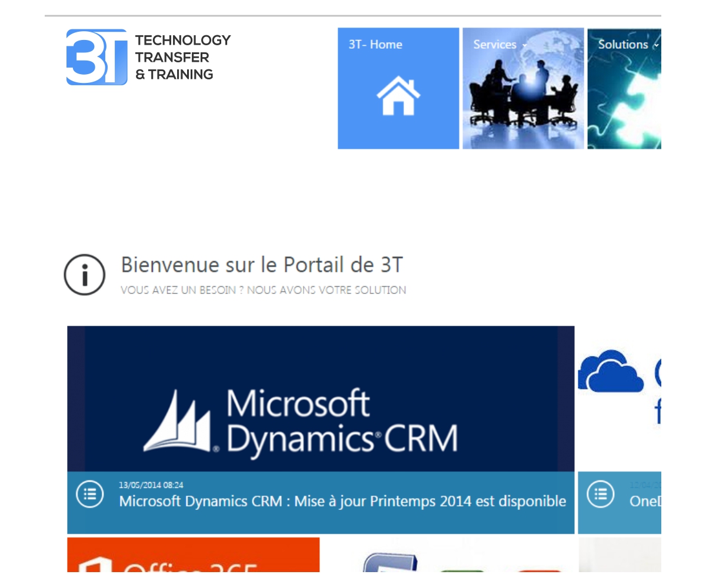
Task: Open the Services menu tile
Action: pyautogui.click(x=523, y=88)
